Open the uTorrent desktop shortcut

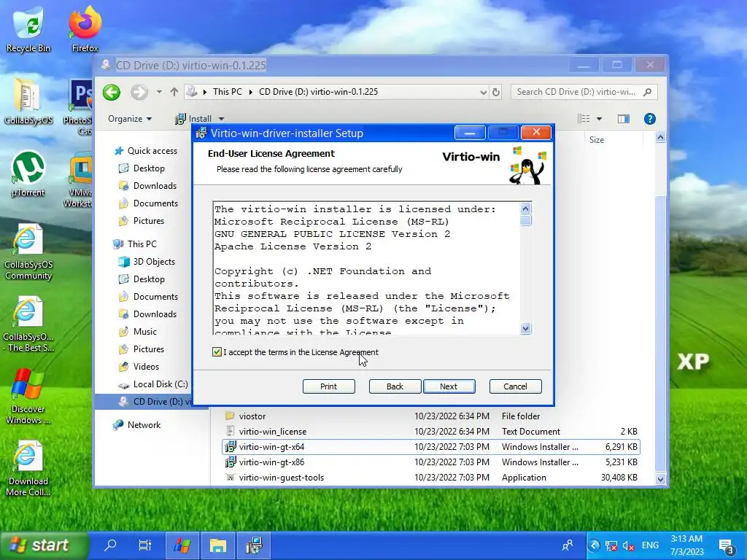point(28,174)
